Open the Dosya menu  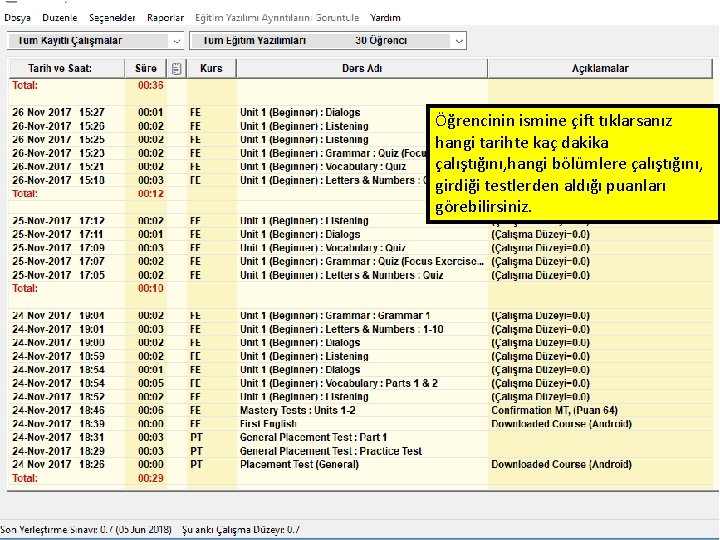coord(17,18)
